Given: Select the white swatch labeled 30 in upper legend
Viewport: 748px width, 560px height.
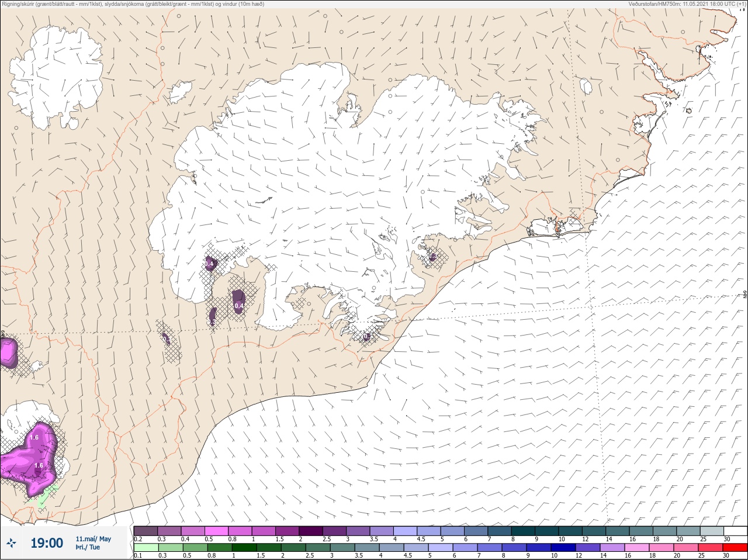Looking at the screenshot, I should click(735, 531).
